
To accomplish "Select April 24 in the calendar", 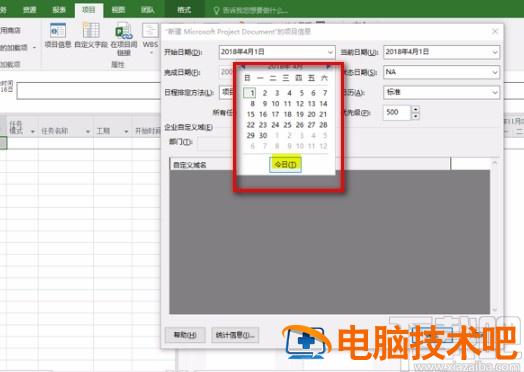I will [x=275, y=125].
